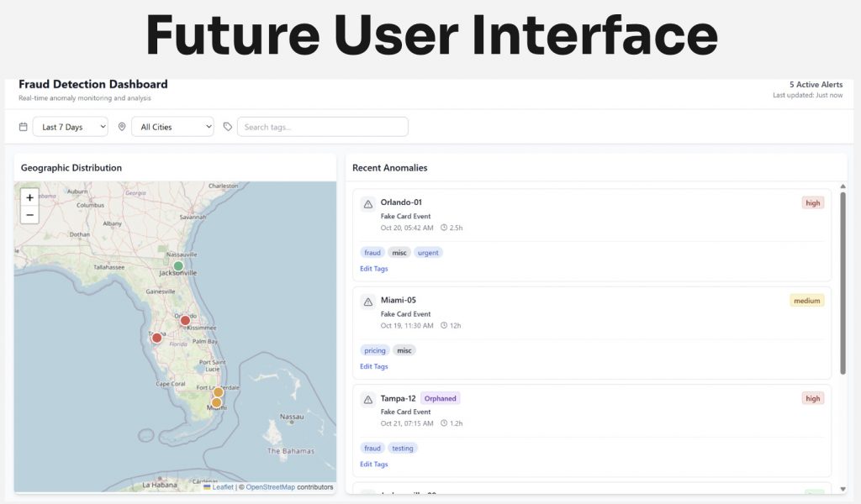This screenshot has height=504, width=861.
Task: Click the calendar icon in filter bar
Action: tap(23, 127)
